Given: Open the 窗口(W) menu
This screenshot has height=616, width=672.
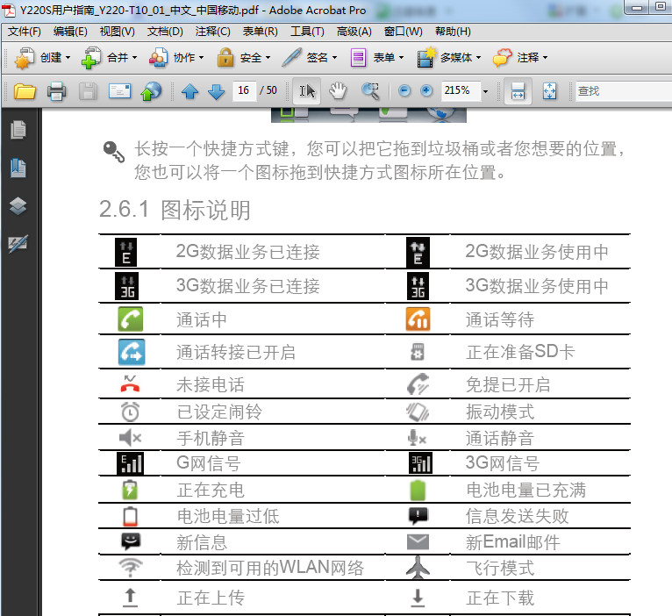Looking at the screenshot, I should (403, 32).
